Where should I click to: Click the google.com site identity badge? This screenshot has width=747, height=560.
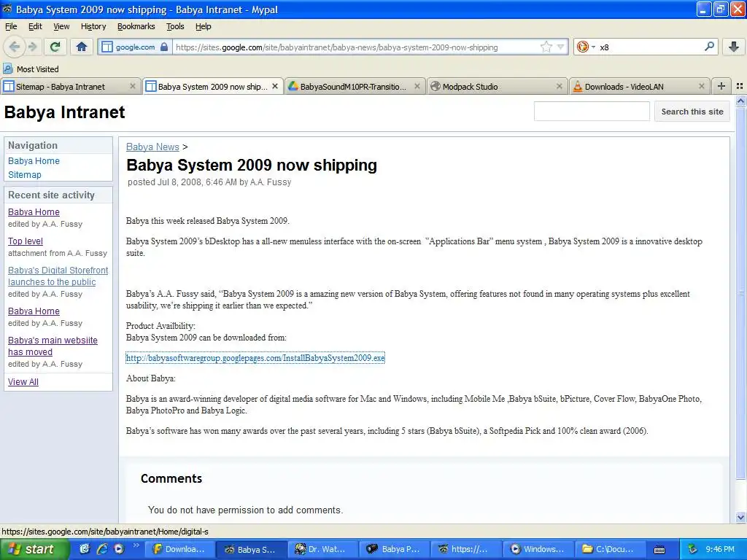[134, 47]
